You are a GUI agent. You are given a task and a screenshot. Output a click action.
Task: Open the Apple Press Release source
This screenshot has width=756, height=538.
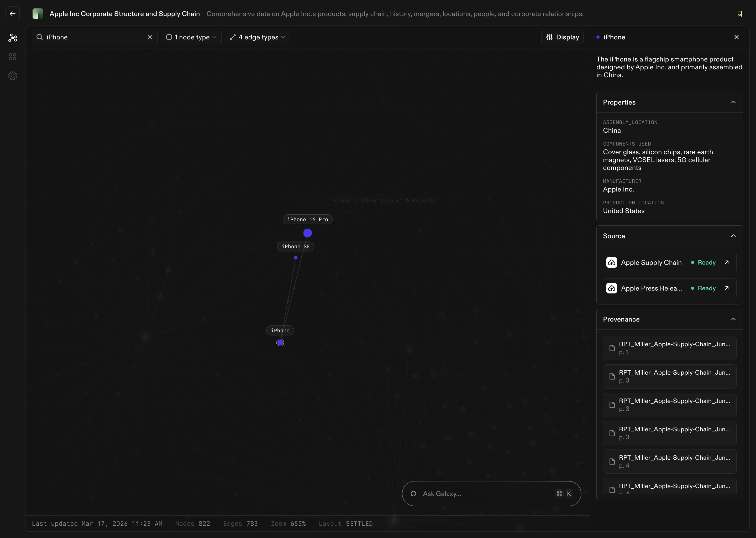pos(727,288)
